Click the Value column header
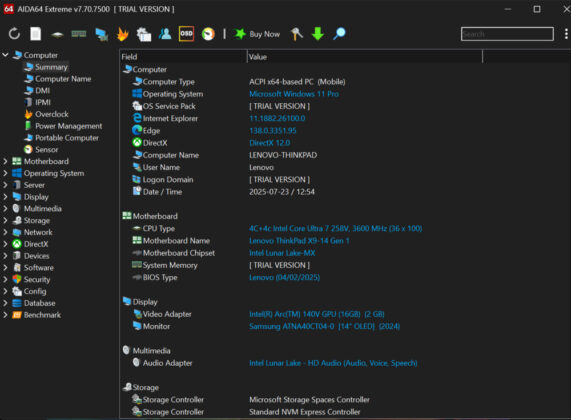The width and height of the screenshot is (571, 420). click(x=365, y=57)
